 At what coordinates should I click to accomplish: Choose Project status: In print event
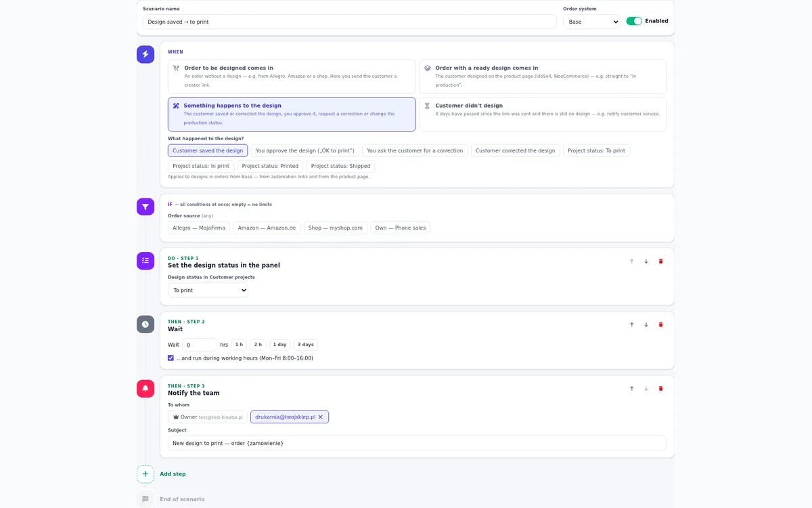pos(201,166)
